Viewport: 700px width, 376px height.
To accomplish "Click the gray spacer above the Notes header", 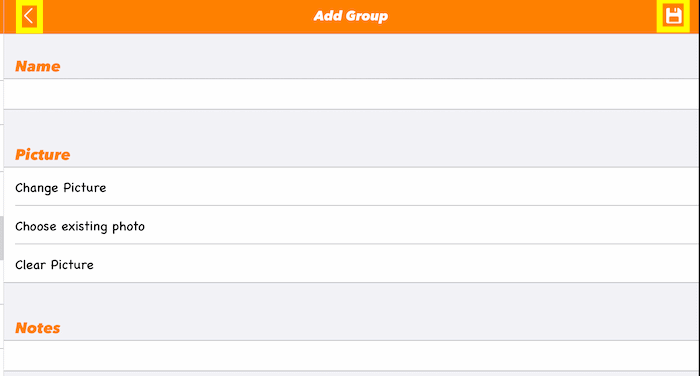I will click(x=351, y=301).
